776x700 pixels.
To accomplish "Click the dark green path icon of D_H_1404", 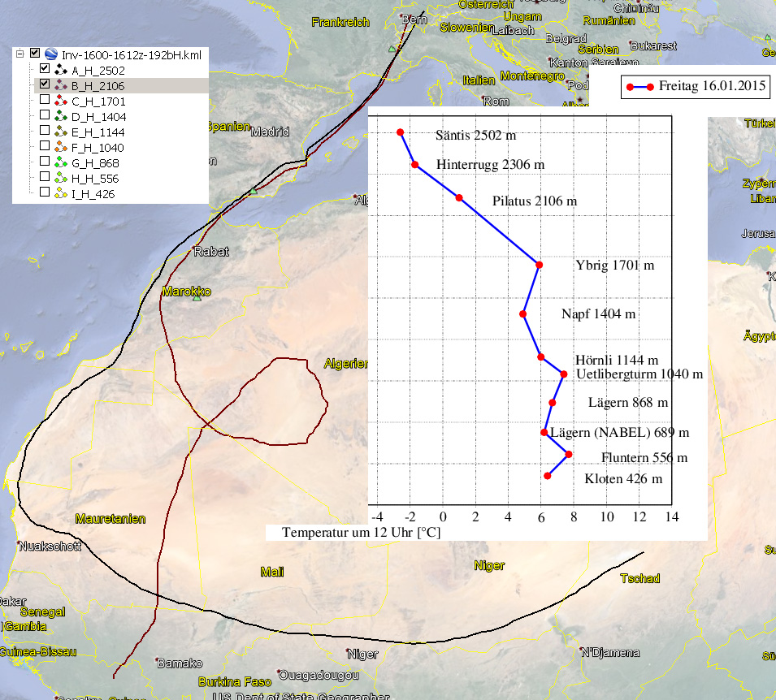I will tap(61, 116).
